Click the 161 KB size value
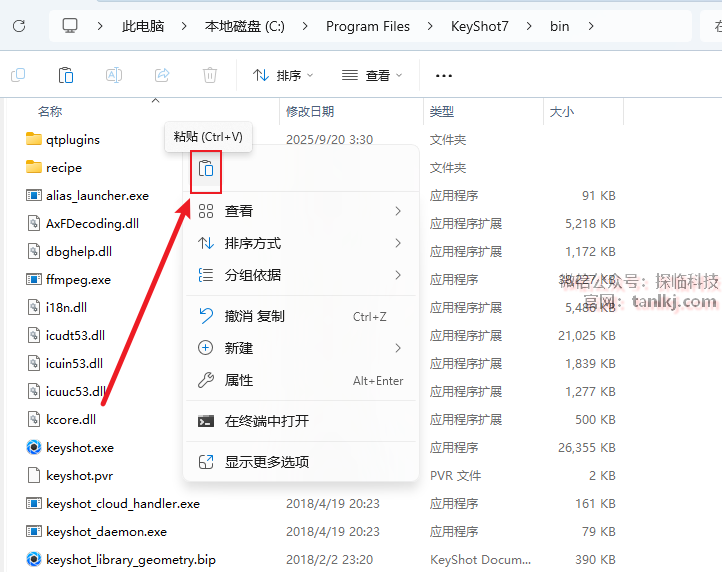Viewport: 722px width, 575px height. pos(595,504)
